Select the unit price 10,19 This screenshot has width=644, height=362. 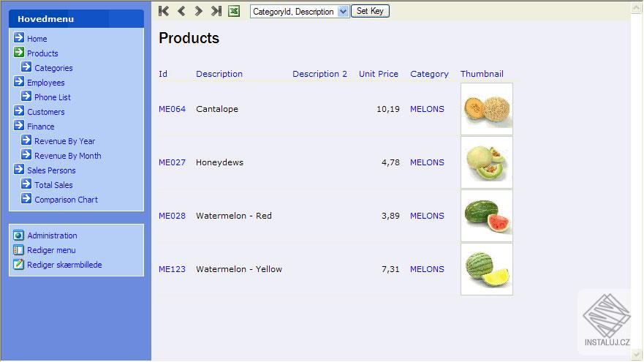pyautogui.click(x=388, y=109)
